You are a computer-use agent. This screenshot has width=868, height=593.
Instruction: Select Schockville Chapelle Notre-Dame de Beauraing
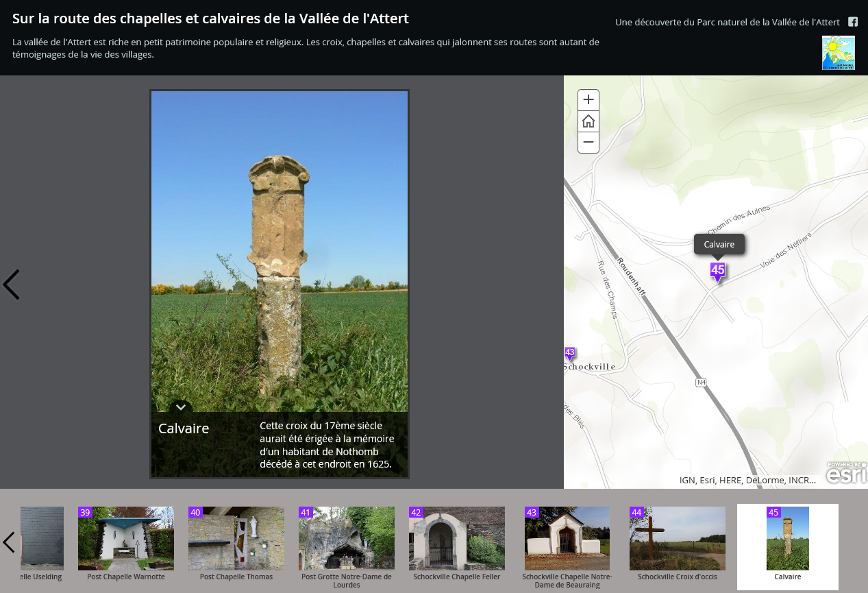pos(567,538)
